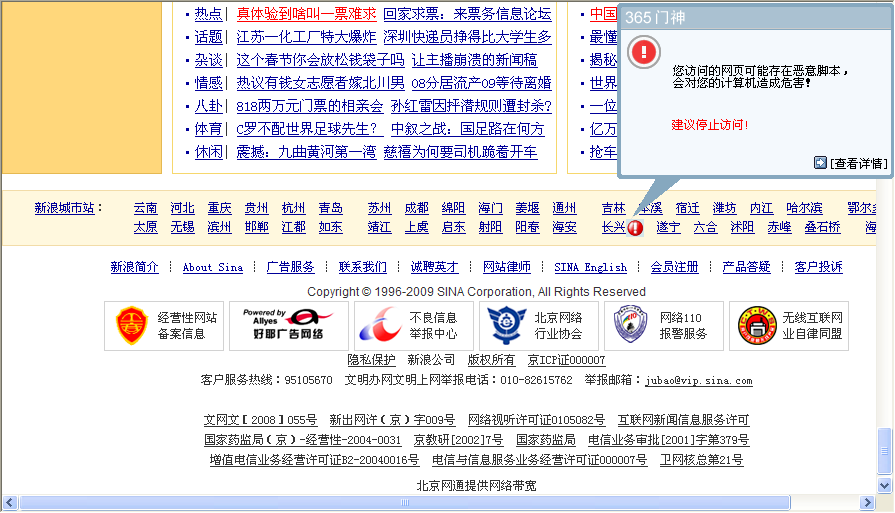Open the 隐私保护 link
895x513 pixels.
tap(371, 360)
